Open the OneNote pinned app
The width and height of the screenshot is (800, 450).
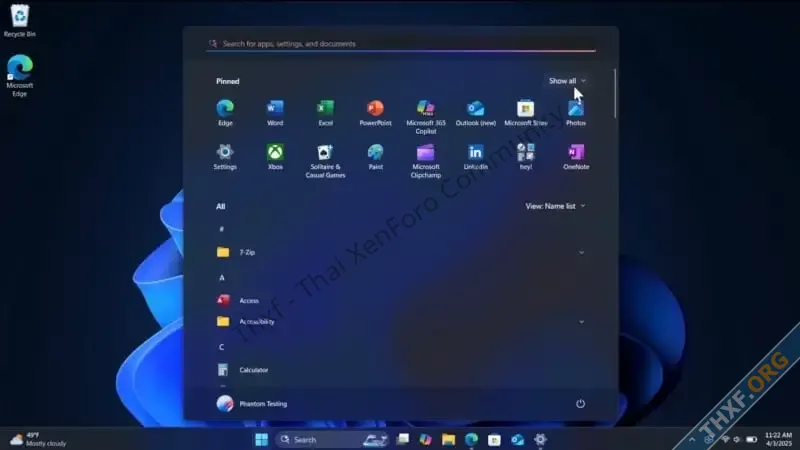point(576,157)
